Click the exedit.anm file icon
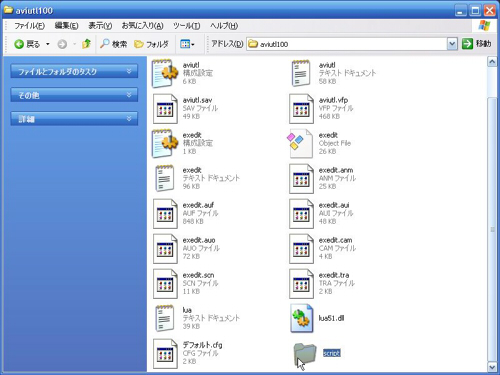 pos(301,179)
